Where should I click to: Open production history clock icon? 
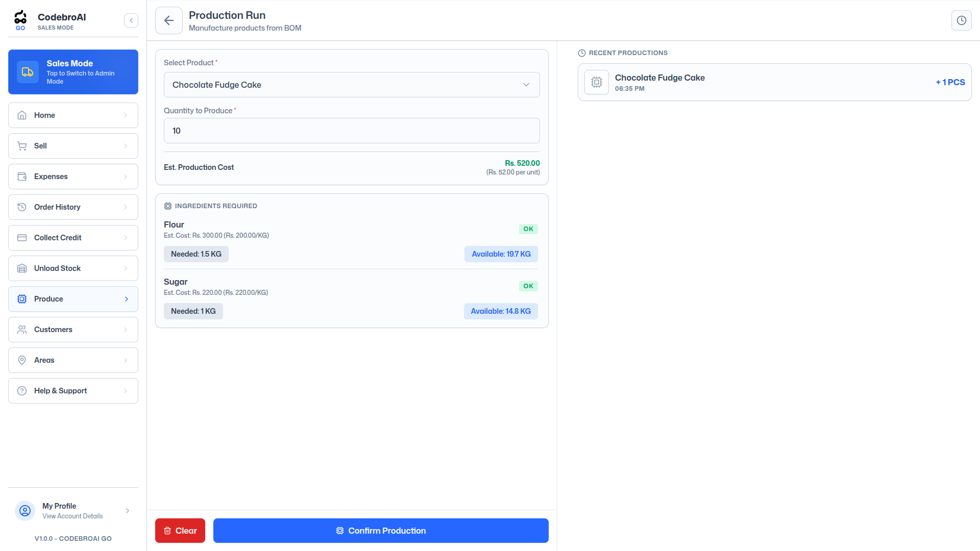(961, 20)
